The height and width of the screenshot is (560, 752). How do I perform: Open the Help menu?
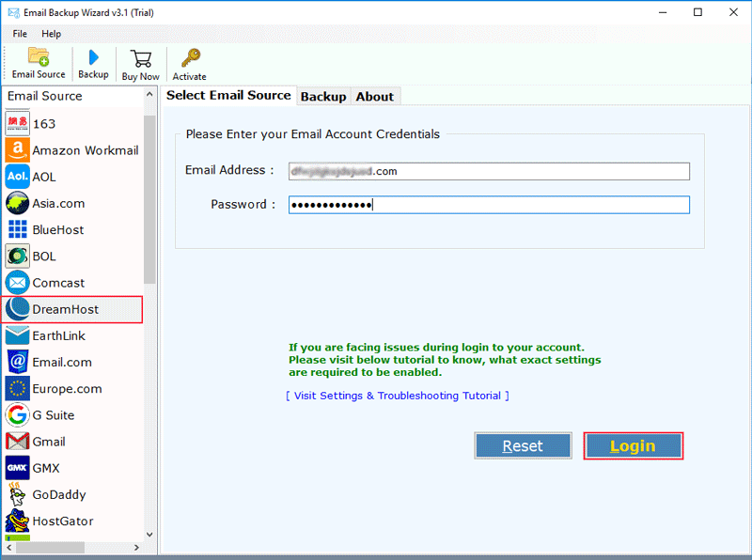pos(52,34)
